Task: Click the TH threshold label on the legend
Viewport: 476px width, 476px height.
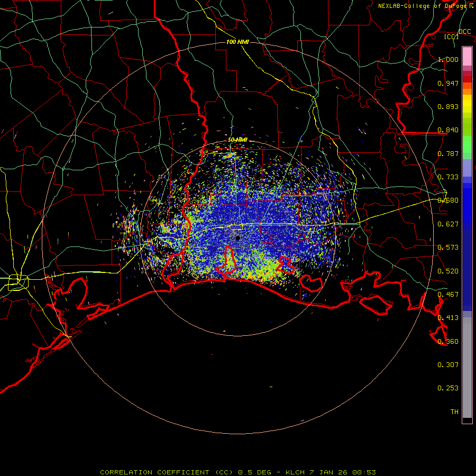Action: pyautogui.click(x=454, y=411)
